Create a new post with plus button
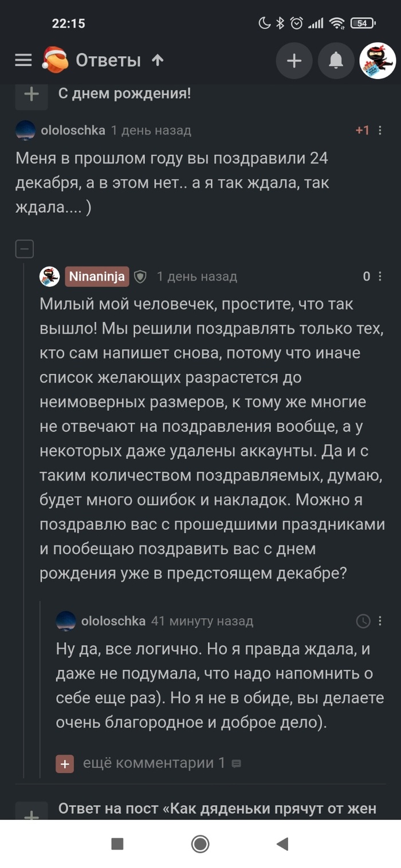This screenshot has width=401, height=868. coord(294,61)
